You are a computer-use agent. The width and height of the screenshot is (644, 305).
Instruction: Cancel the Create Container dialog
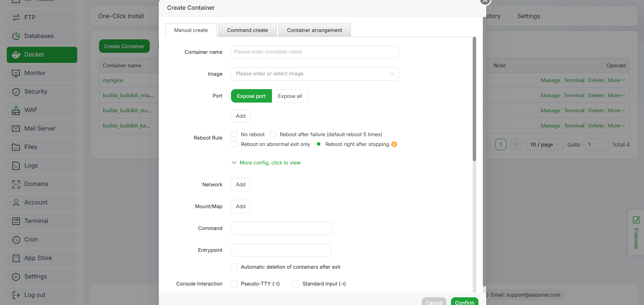pos(434,302)
